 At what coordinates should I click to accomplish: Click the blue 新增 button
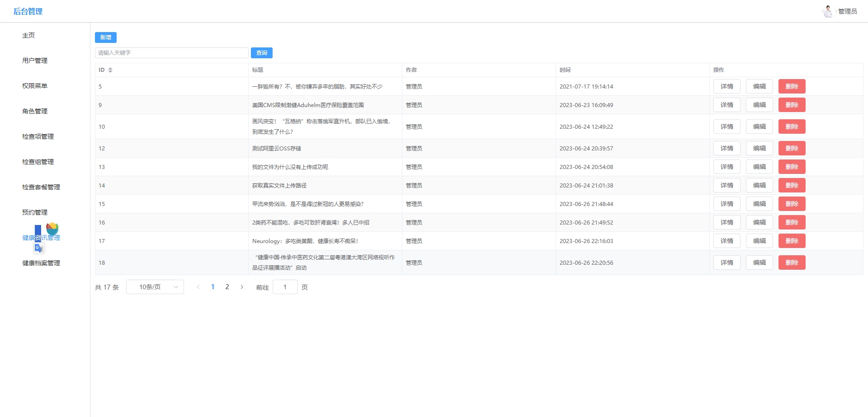tap(106, 37)
